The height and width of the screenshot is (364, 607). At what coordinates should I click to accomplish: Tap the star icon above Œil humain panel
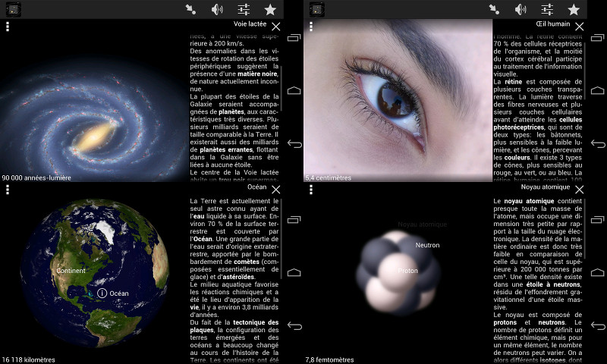574,9
